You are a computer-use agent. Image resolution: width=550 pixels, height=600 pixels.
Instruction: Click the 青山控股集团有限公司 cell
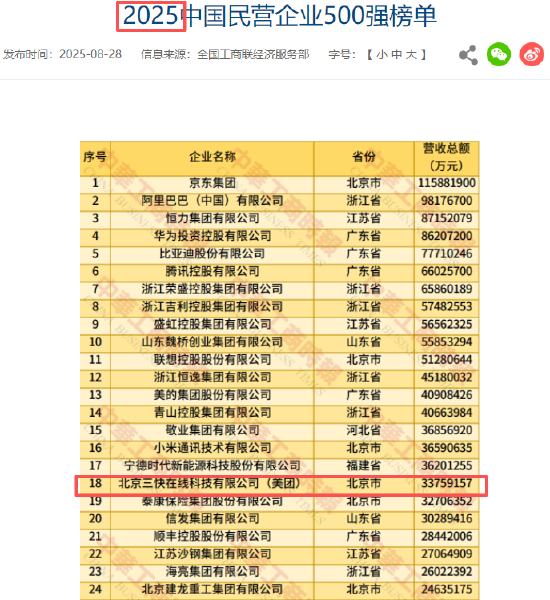(x=212, y=412)
